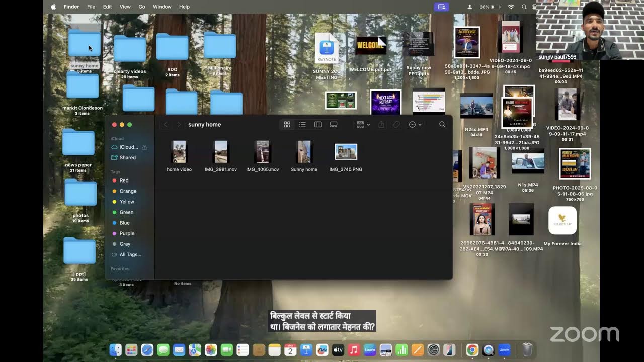
Task: Open the Zoom app in the Dock
Action: point(504,350)
